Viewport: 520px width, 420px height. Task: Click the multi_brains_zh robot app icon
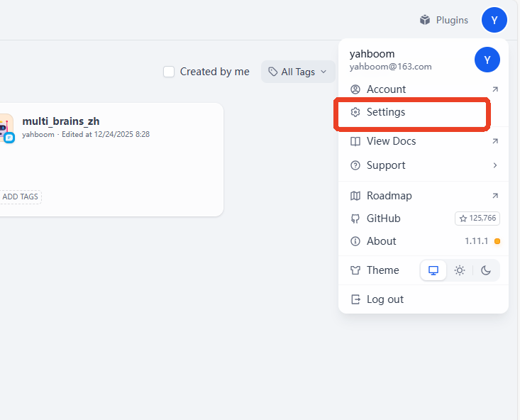pos(6,128)
